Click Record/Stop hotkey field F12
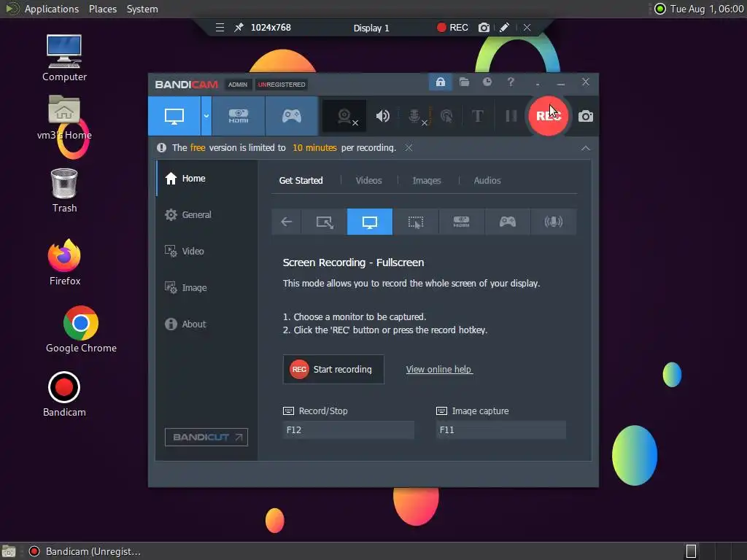 [x=348, y=430]
